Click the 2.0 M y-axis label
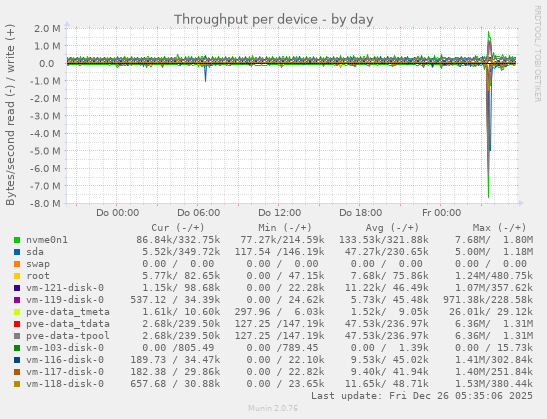The width and height of the screenshot is (547, 419). [47, 29]
